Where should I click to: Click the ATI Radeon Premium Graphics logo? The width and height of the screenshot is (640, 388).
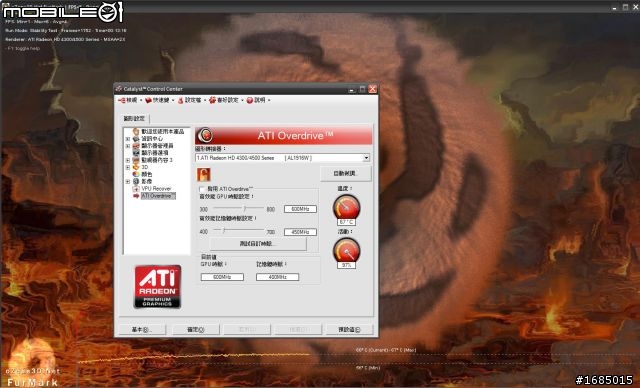tap(158, 286)
